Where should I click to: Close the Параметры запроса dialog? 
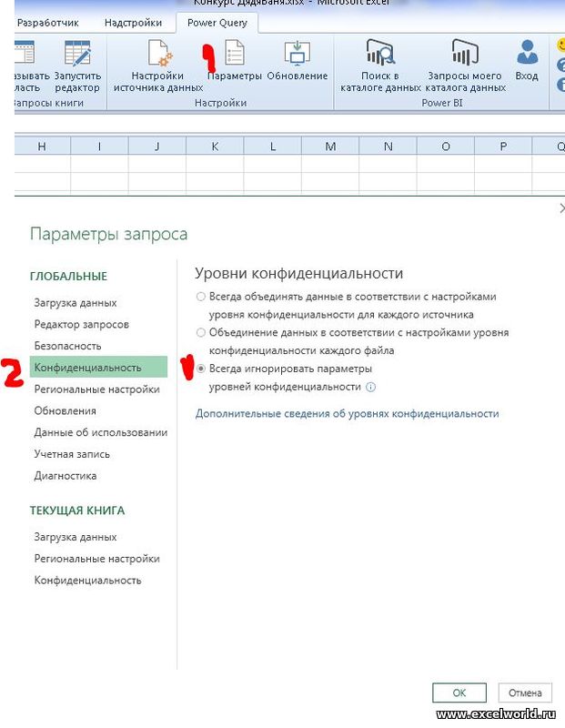561,208
